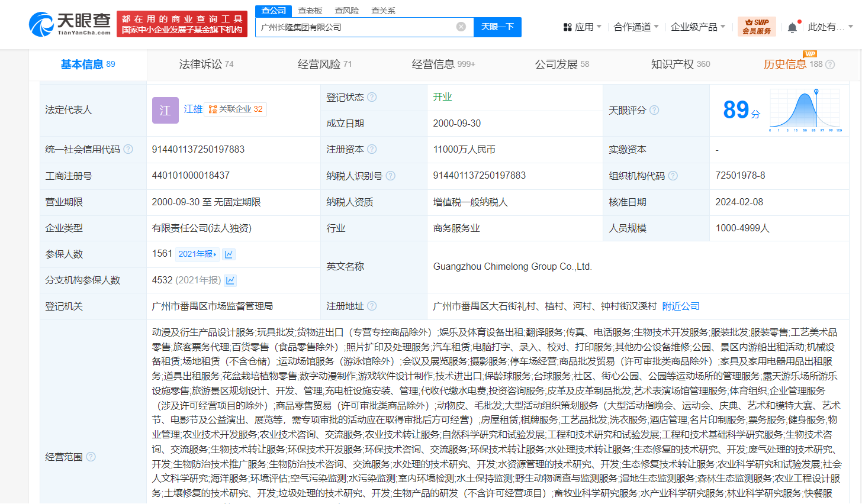This screenshot has width=862, height=504.
Task: Open 关联企业 32 relation badge
Action: (236, 109)
